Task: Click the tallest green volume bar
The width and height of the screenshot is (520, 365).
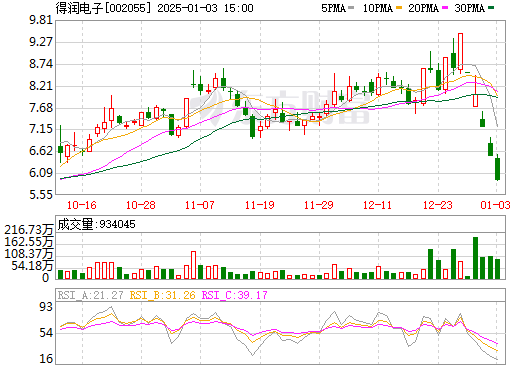Action: [x=476, y=258]
